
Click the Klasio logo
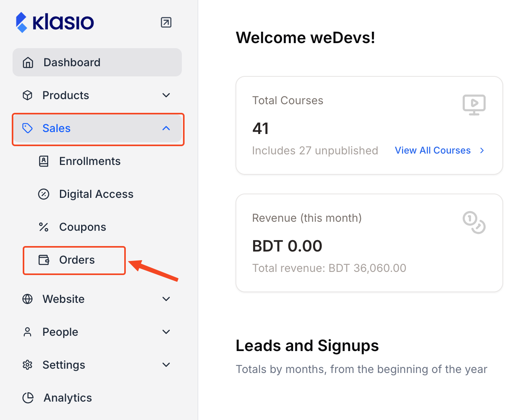coord(55,22)
